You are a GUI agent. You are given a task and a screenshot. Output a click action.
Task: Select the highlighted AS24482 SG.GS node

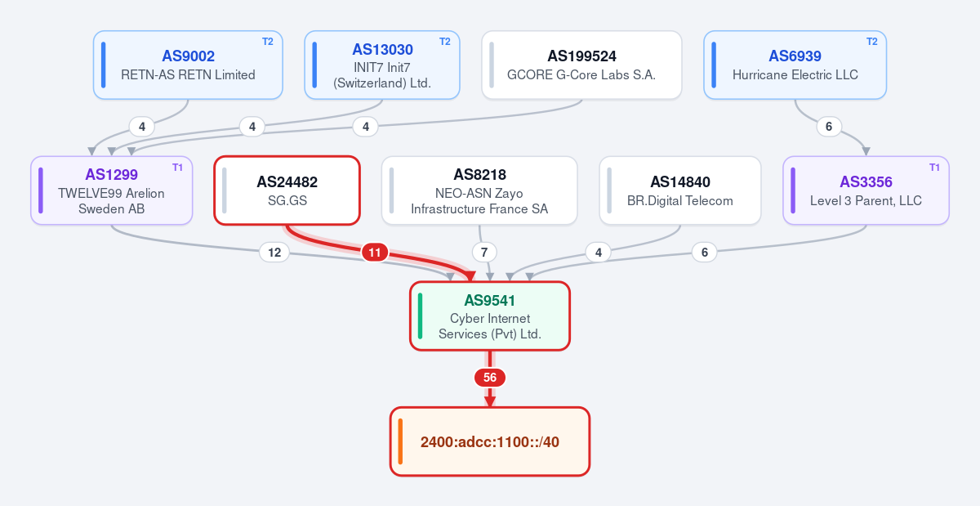point(287,190)
